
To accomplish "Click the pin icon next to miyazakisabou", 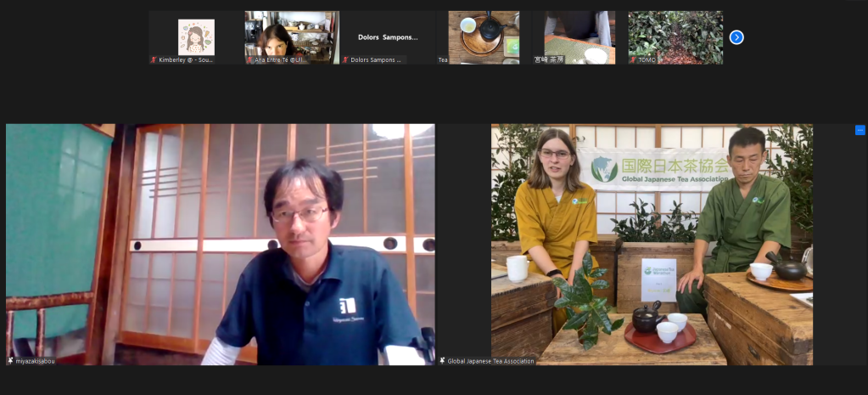I will pos(11,361).
